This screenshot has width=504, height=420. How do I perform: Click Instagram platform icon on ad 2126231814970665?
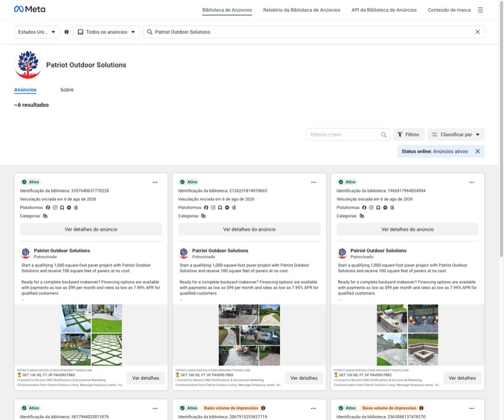coord(213,208)
